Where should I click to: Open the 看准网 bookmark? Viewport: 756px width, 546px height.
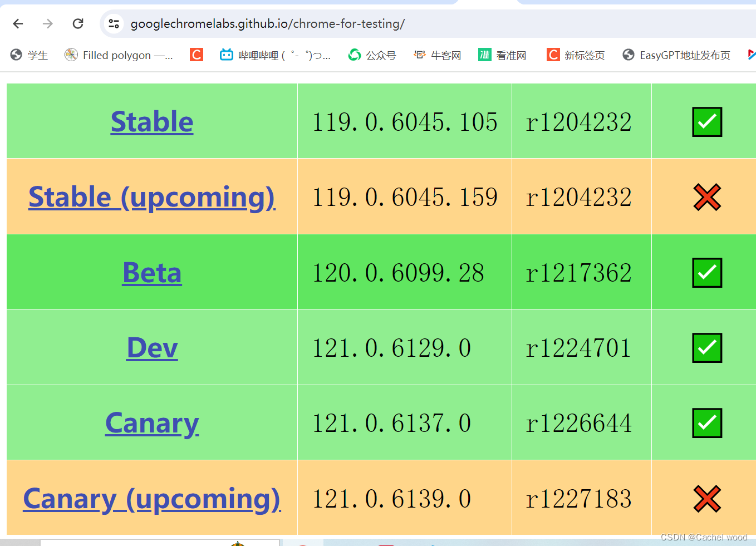click(503, 55)
